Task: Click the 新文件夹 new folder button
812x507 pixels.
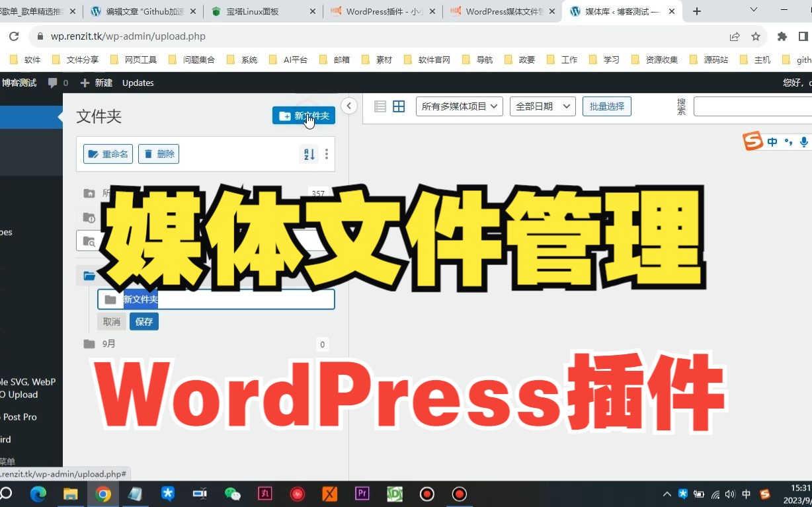Action: pos(304,116)
